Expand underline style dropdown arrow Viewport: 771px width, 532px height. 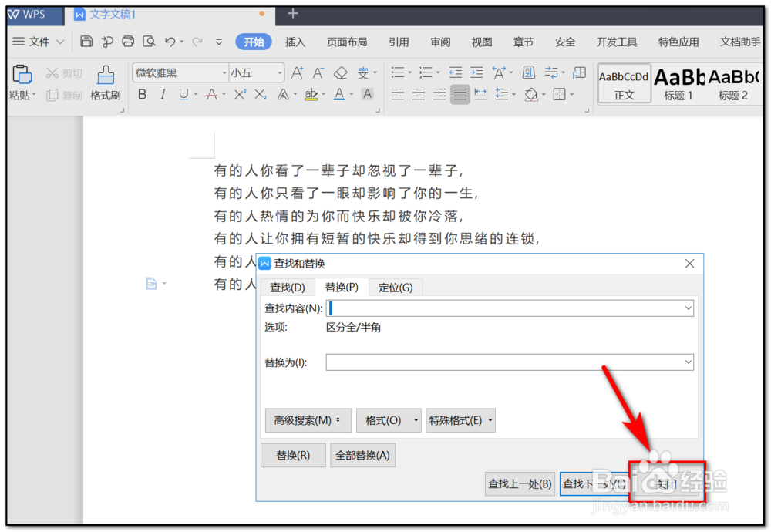[196, 94]
